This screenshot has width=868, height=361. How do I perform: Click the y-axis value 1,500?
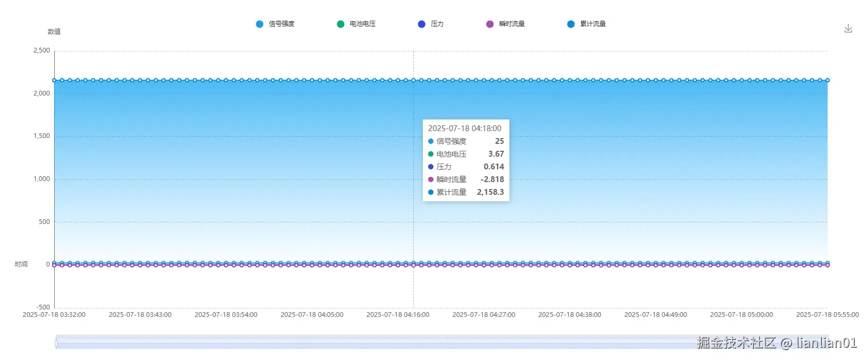(42, 136)
